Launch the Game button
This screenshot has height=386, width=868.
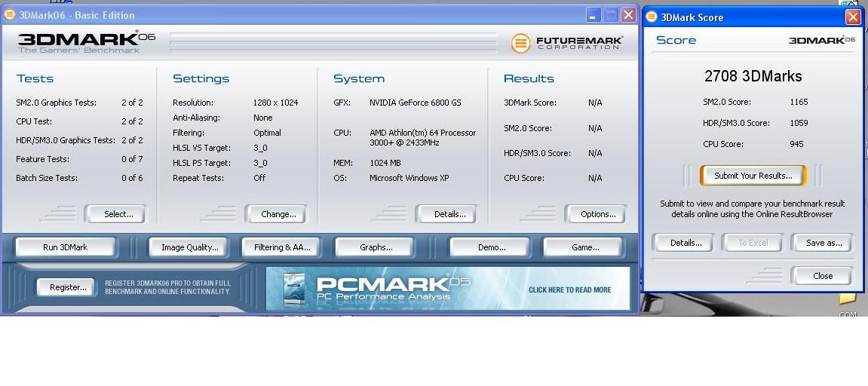582,247
